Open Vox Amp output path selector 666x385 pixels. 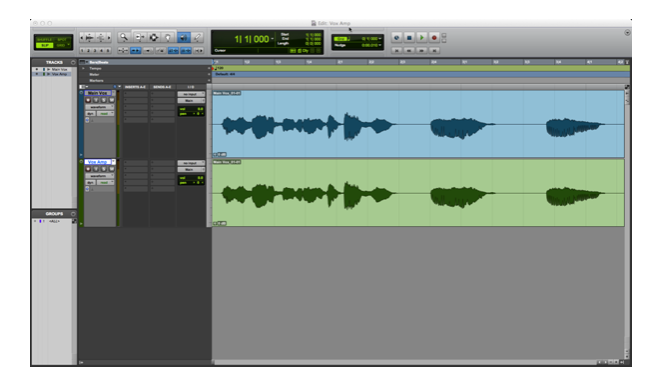pyautogui.click(x=191, y=170)
